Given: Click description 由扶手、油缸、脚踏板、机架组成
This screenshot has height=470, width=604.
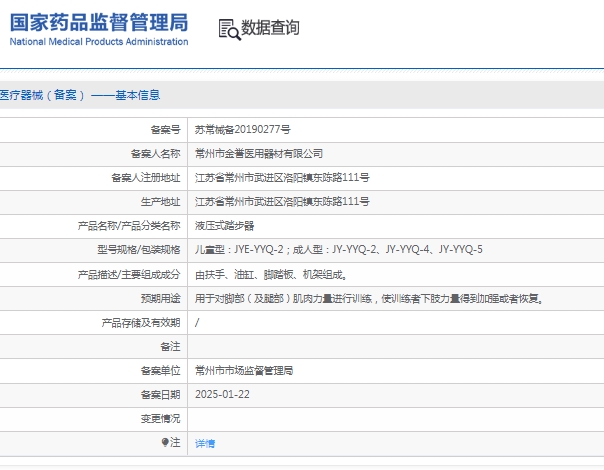Looking at the screenshot, I should pos(272,274).
